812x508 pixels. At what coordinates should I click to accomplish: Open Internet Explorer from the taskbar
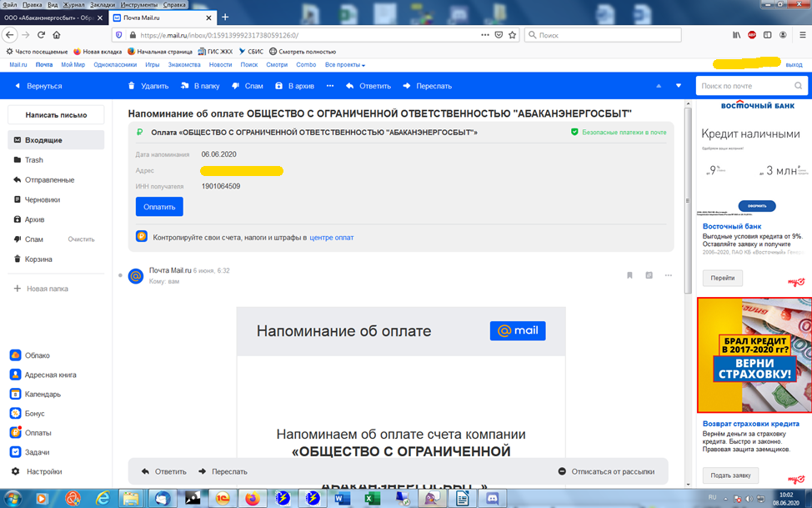103,499
